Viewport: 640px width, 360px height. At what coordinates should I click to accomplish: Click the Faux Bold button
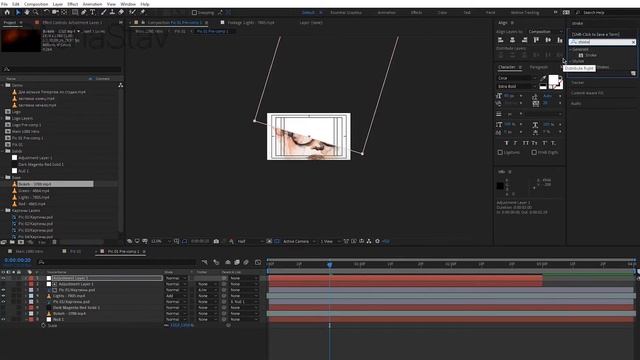coord(506,143)
